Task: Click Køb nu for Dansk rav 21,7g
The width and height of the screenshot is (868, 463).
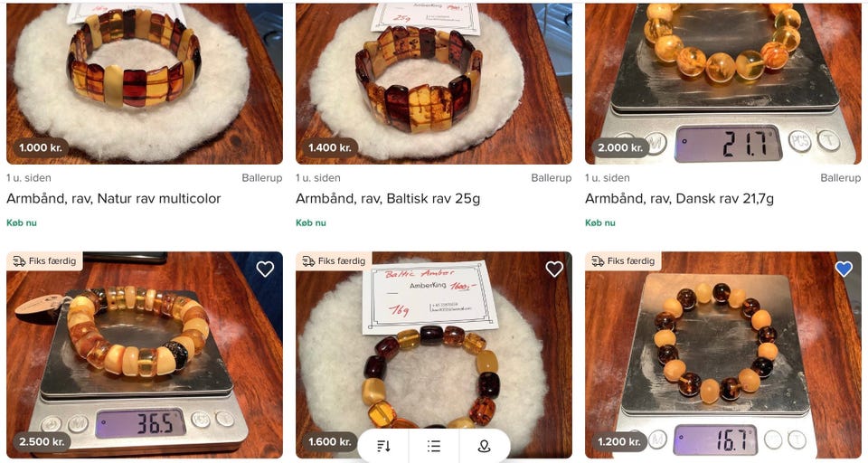Action: pyautogui.click(x=600, y=222)
